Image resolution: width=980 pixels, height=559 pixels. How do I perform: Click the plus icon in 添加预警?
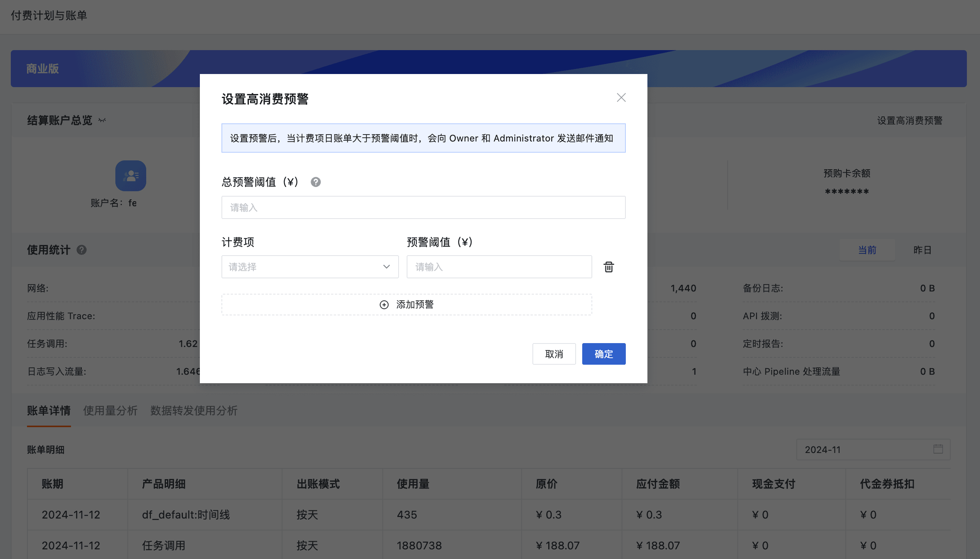384,305
